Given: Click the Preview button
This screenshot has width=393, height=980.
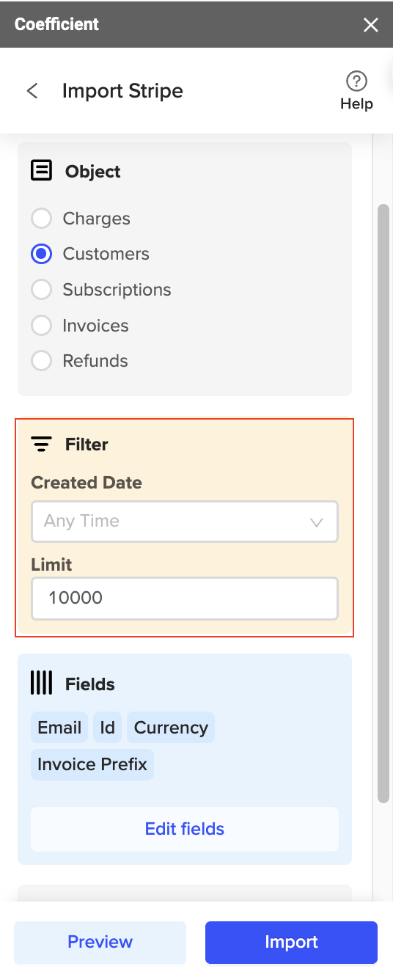Looking at the screenshot, I should (x=100, y=942).
